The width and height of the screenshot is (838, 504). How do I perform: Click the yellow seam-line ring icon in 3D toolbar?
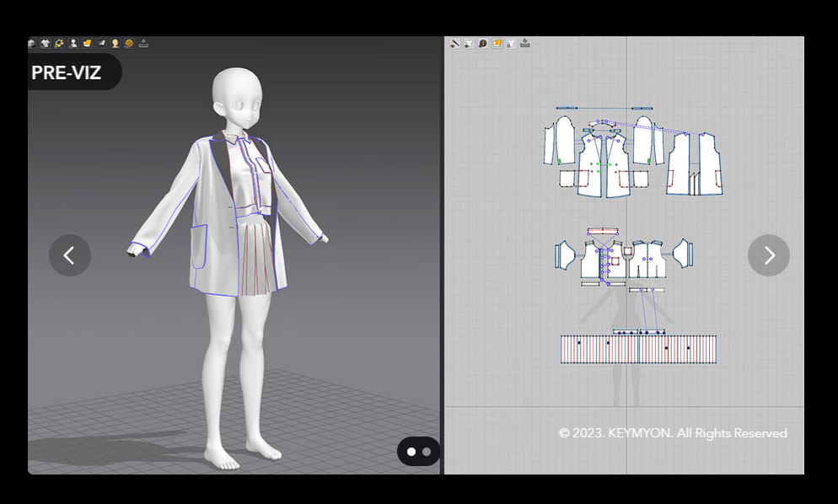59,43
